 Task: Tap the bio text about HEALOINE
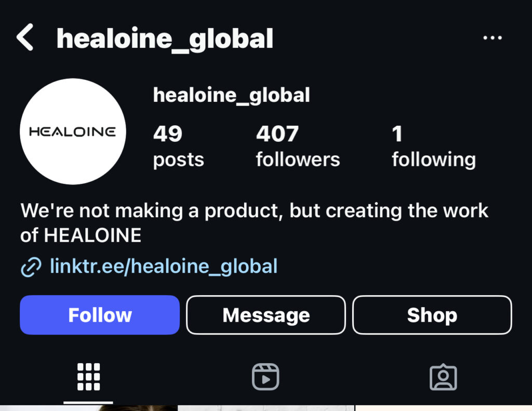(x=254, y=222)
